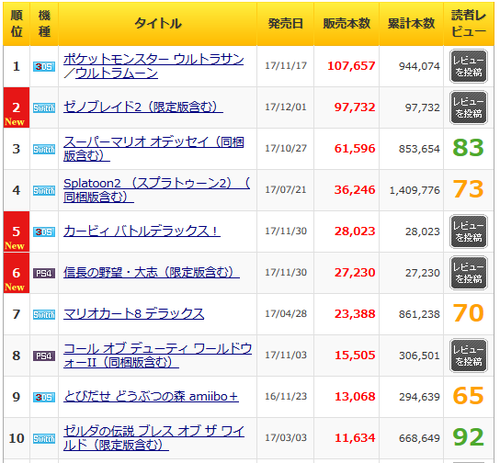Click release date 16/11/23

[286, 396]
